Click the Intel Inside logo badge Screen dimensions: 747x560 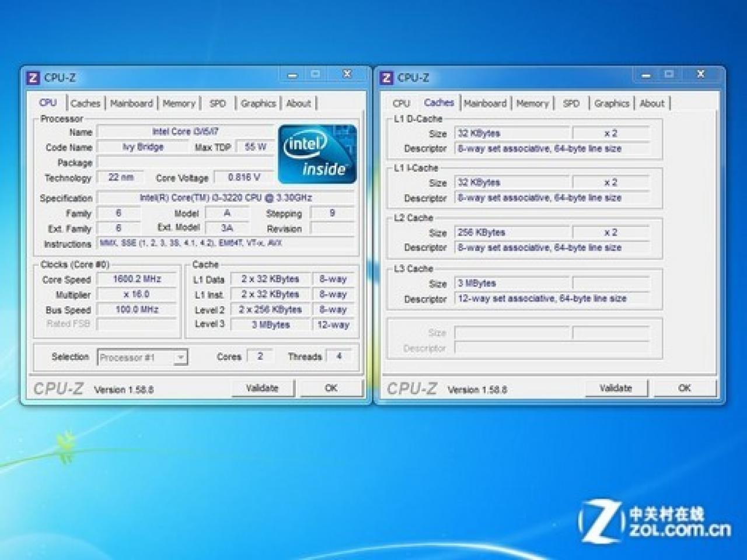(317, 154)
